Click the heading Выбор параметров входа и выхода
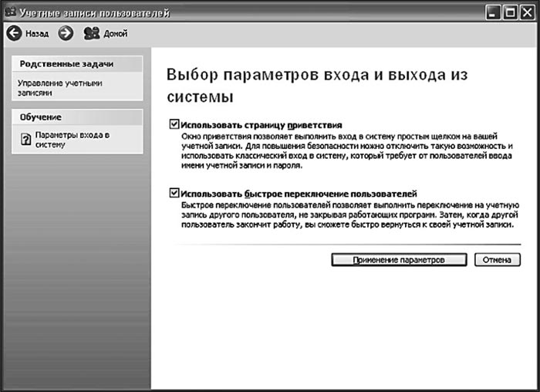Image resolution: width=540 pixels, height=392 pixels. tap(317, 86)
